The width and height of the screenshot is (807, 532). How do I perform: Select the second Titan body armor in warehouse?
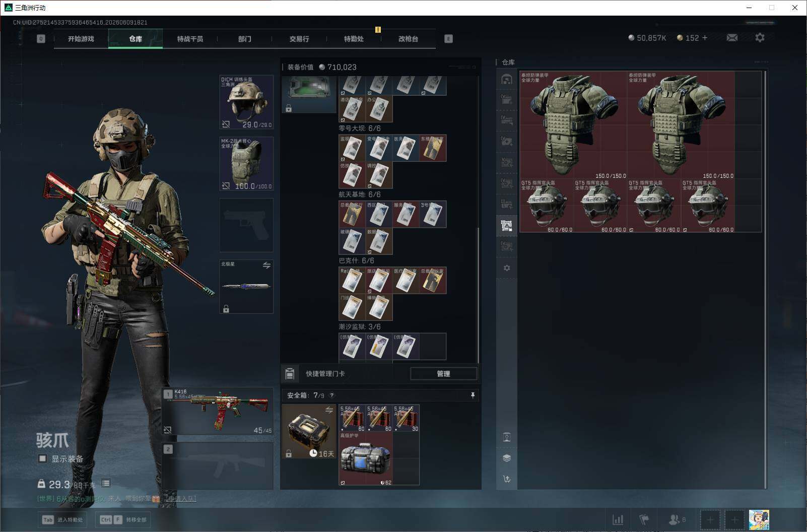(x=681, y=125)
